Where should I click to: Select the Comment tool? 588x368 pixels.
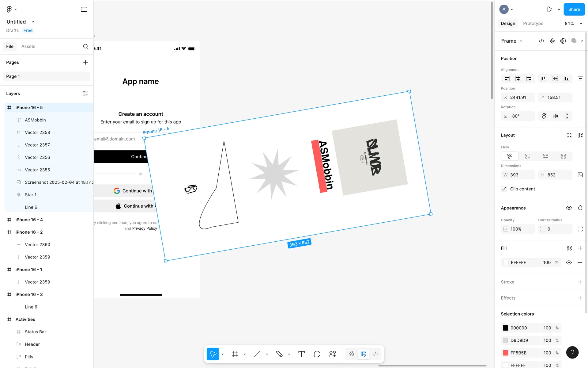click(317, 354)
